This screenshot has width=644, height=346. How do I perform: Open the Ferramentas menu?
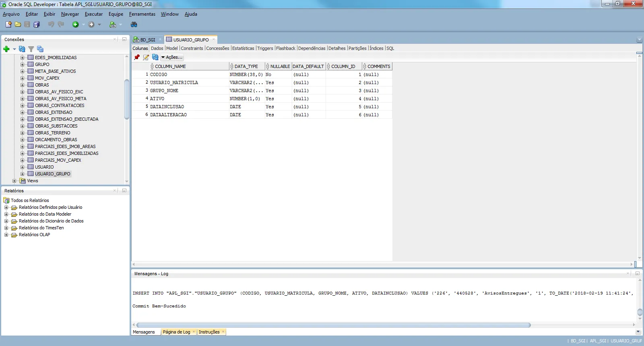tap(142, 14)
